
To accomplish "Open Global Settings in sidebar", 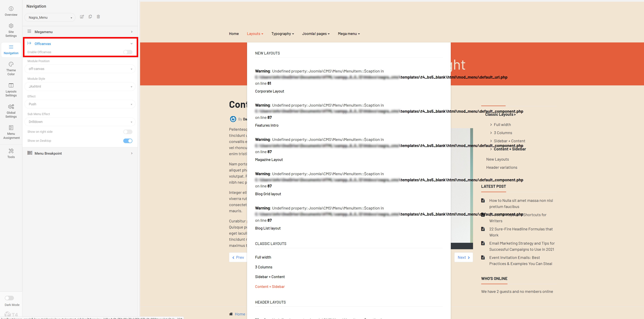I will coord(11,111).
